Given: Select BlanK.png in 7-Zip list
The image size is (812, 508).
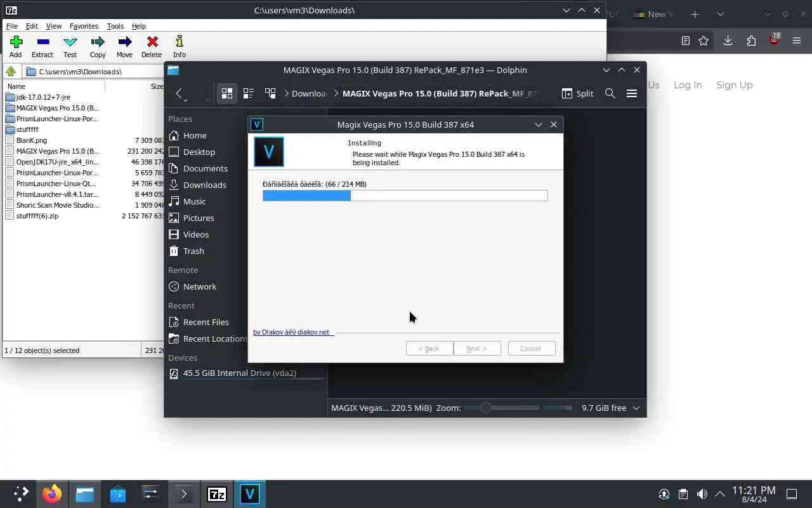Looking at the screenshot, I should point(32,140).
